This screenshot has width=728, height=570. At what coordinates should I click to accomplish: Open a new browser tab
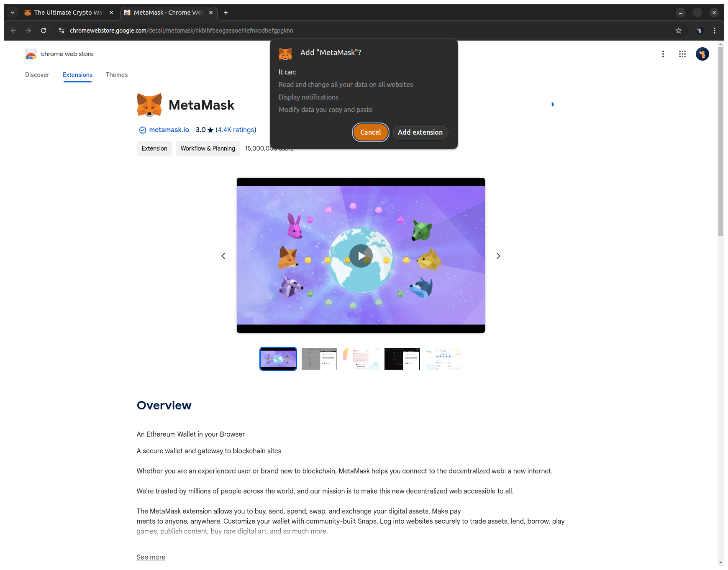pyautogui.click(x=226, y=13)
